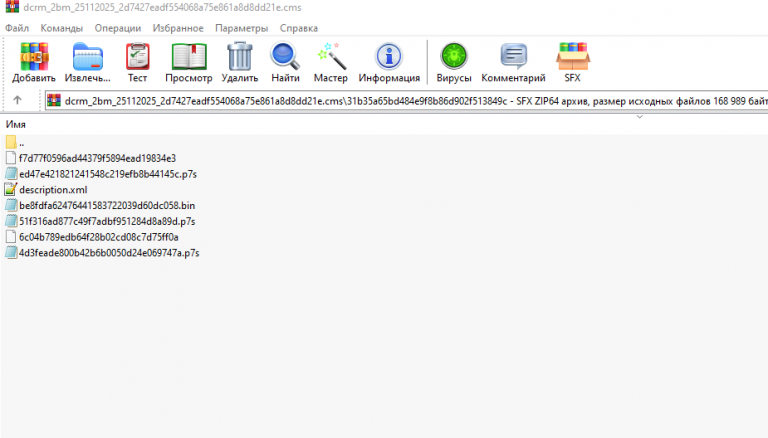Image resolution: width=768 pixels, height=438 pixels.
Task: Open the Файл menu
Action: pyautogui.click(x=17, y=28)
